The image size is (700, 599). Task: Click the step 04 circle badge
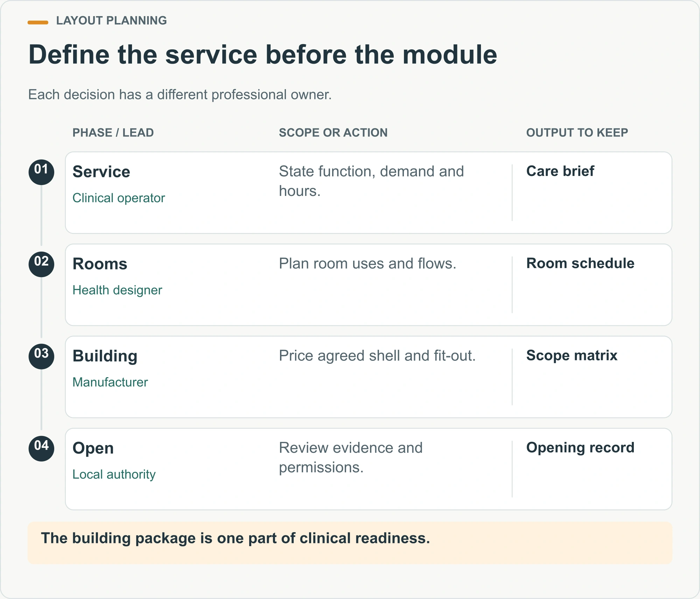(41, 449)
